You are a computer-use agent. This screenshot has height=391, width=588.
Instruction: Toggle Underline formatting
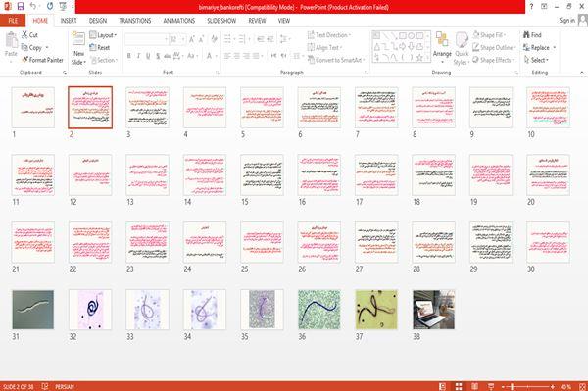(x=148, y=56)
